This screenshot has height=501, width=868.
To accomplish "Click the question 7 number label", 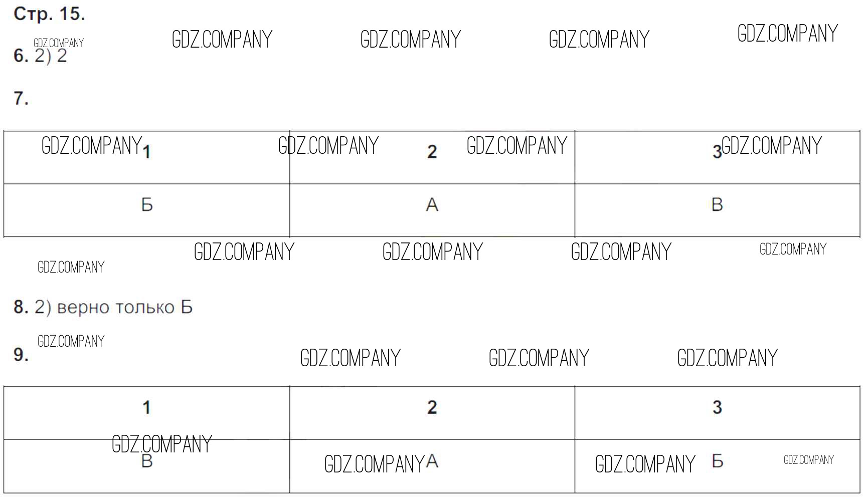I will coord(21,98).
